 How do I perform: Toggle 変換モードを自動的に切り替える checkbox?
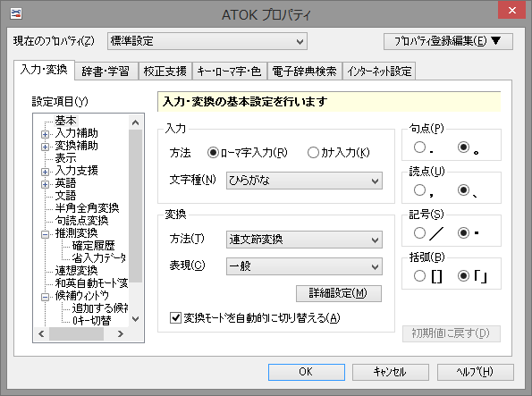[175, 318]
